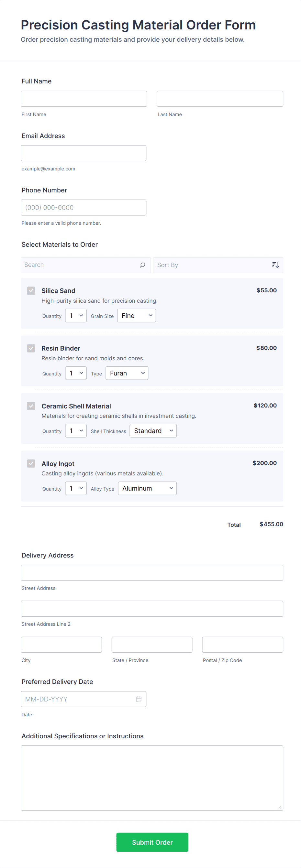The image size is (301, 868).
Task: Click the sort icon in Sort By field
Action: tap(275, 265)
